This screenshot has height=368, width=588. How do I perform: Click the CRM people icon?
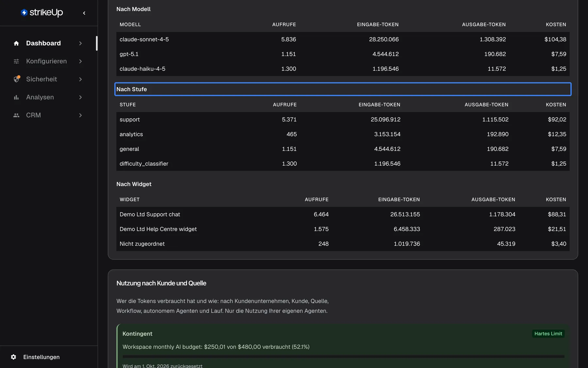pyautogui.click(x=16, y=115)
